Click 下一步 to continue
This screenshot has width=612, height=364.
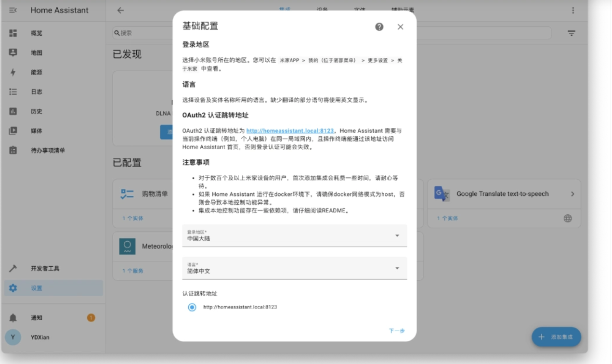coord(397,331)
